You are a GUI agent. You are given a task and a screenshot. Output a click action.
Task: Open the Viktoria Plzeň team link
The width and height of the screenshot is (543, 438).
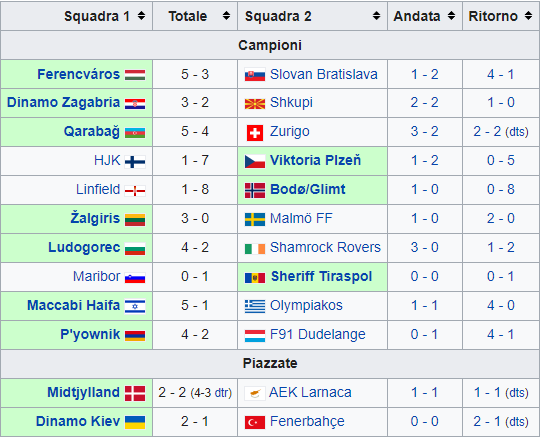point(315,160)
